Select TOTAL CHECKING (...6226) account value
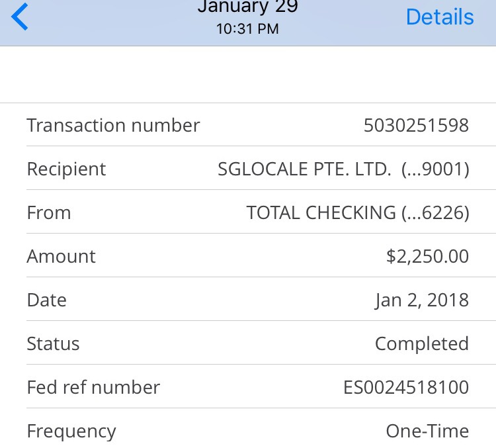The height and width of the screenshot is (448, 496). click(358, 212)
